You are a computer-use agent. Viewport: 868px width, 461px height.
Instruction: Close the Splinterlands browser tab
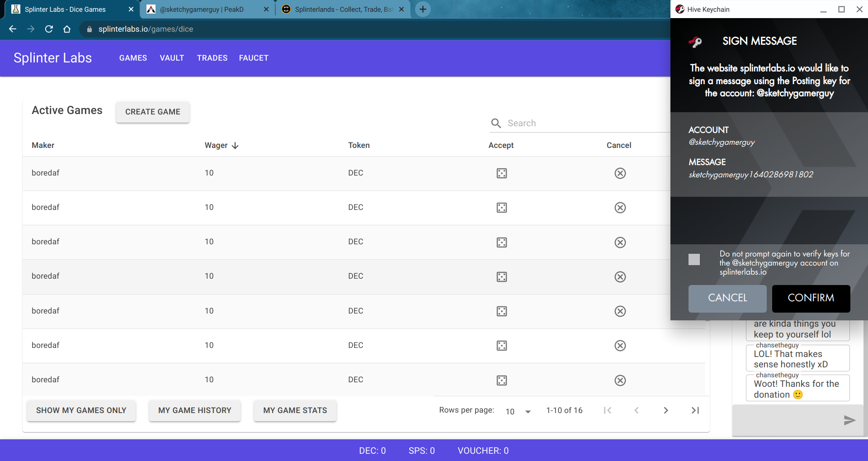pyautogui.click(x=401, y=9)
